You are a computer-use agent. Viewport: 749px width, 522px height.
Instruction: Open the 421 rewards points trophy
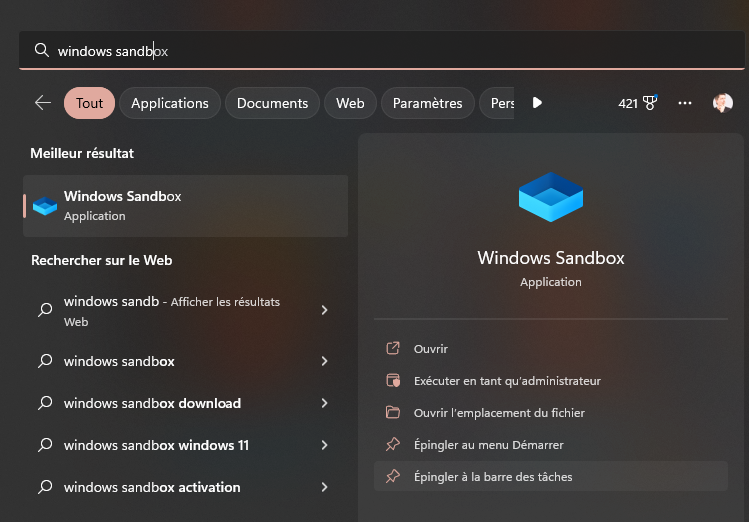tap(638, 103)
